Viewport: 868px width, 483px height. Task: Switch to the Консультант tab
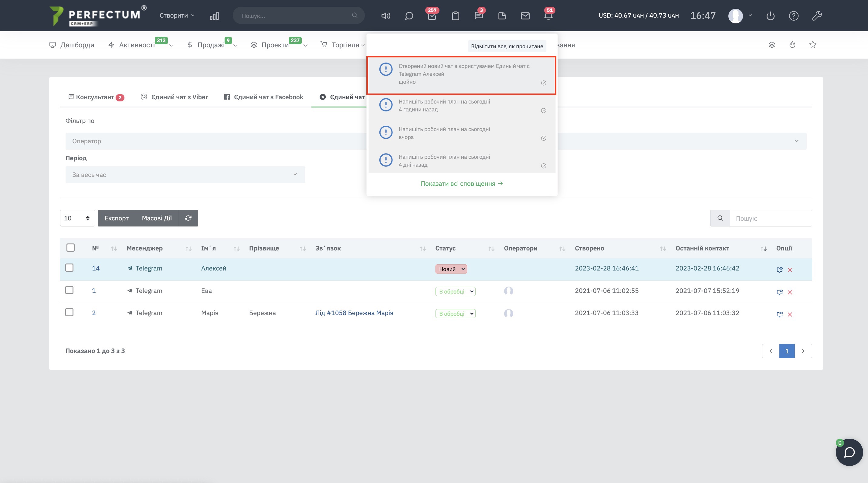point(97,97)
